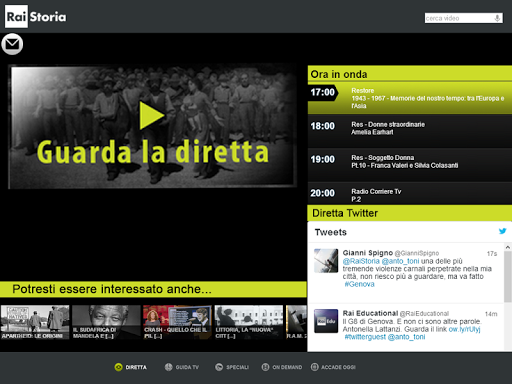
Task: Open the Accade Oggi section
Action: [x=333, y=367]
